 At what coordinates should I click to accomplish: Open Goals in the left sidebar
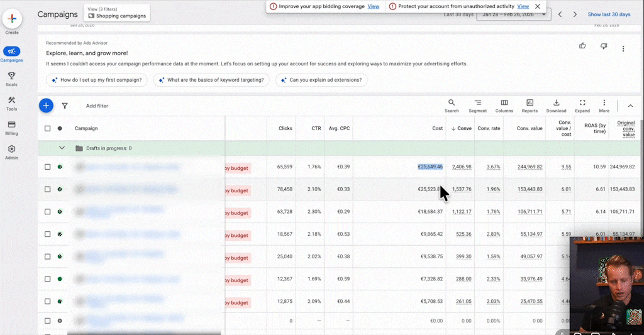(11, 79)
